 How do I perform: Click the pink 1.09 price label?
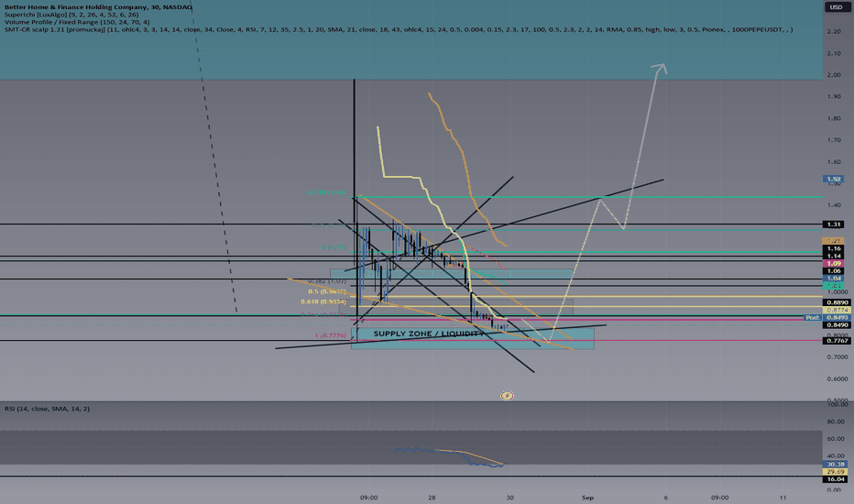(x=833, y=263)
